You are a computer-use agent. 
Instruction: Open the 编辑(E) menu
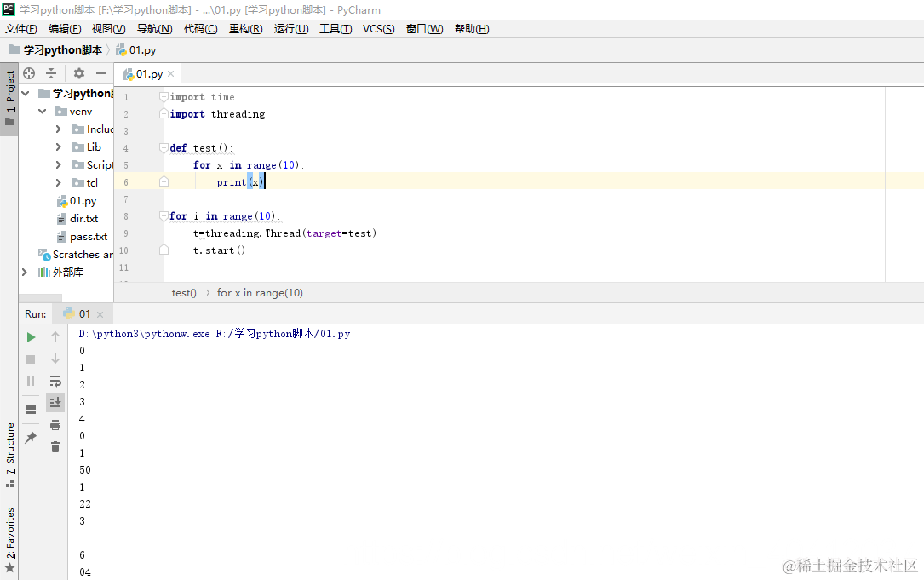click(65, 29)
